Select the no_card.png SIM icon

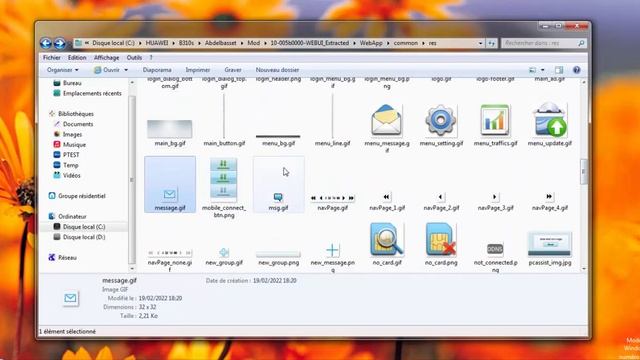441,240
